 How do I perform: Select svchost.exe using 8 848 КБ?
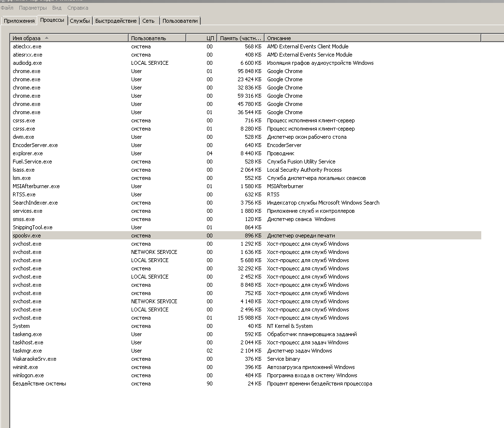coord(247,285)
